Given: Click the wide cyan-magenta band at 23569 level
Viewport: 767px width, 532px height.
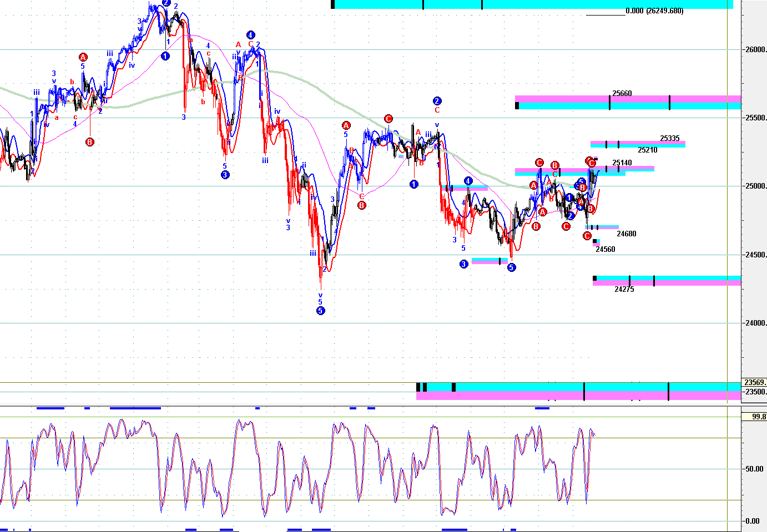Looking at the screenshot, I should (578, 391).
